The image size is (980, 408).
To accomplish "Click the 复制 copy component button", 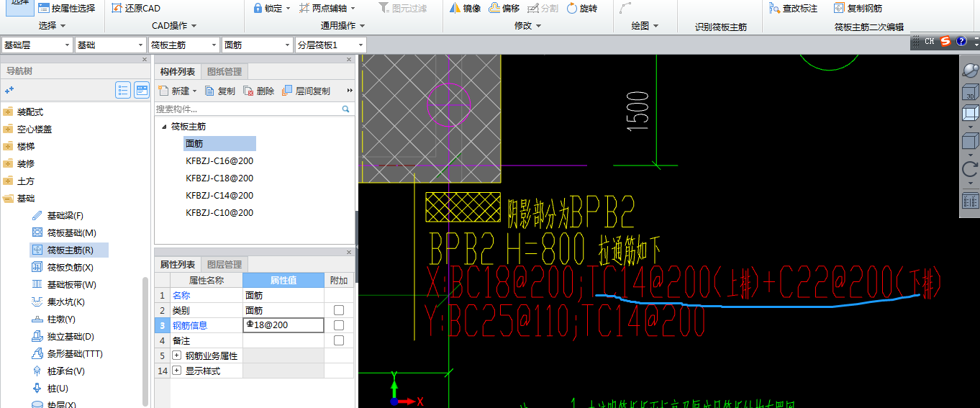I will pyautogui.click(x=220, y=91).
